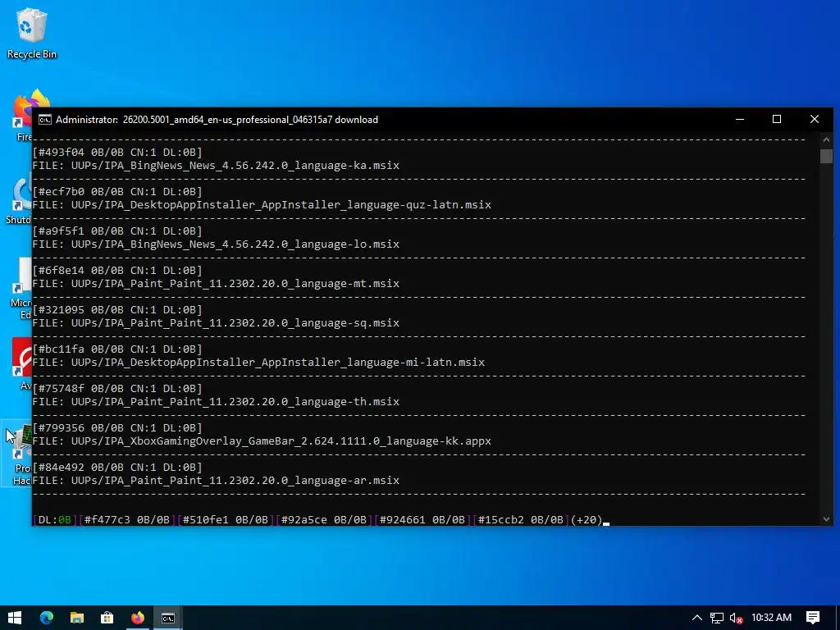Click the Paint language-sq.msix file line

point(216,323)
